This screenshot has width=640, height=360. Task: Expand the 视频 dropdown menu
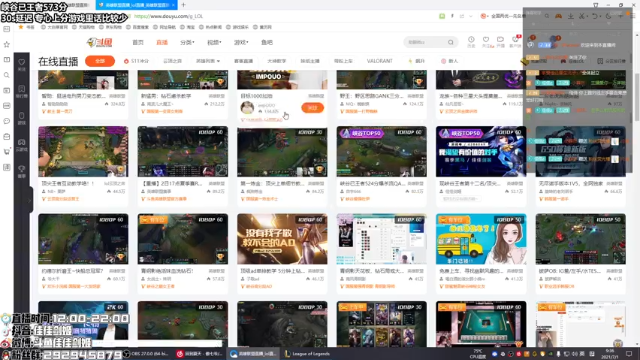(214, 42)
